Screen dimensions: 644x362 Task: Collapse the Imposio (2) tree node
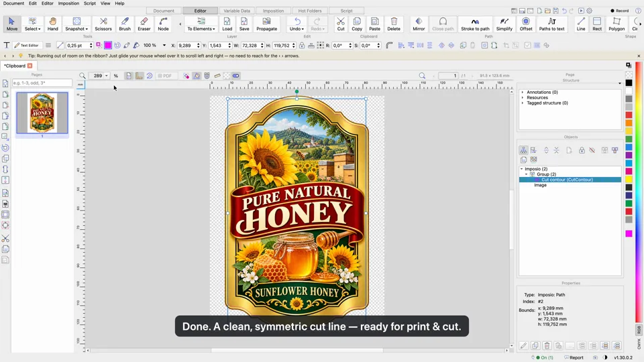coord(522,169)
